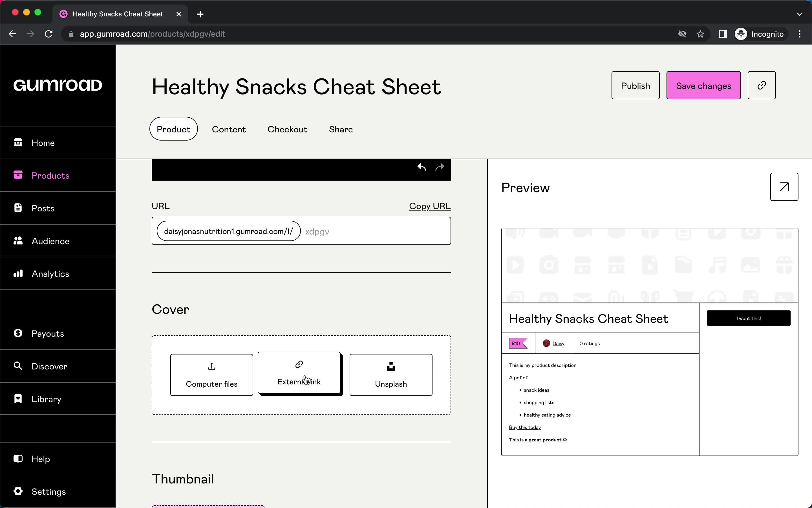This screenshot has width=812, height=508.
Task: Copy product link via chain icon button
Action: point(761,85)
